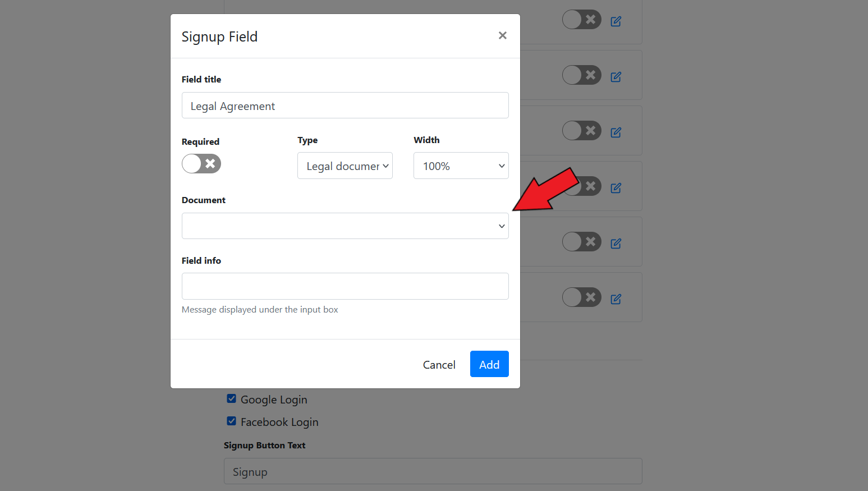Click the topmost edit pencil icon
Viewport: 868px width, 491px height.
pos(616,21)
